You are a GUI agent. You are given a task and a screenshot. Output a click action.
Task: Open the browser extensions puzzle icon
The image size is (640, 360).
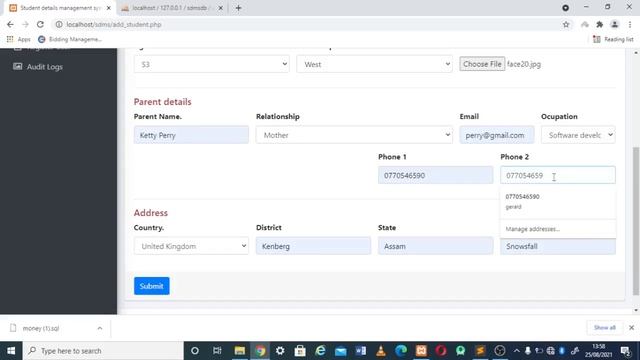(600, 24)
